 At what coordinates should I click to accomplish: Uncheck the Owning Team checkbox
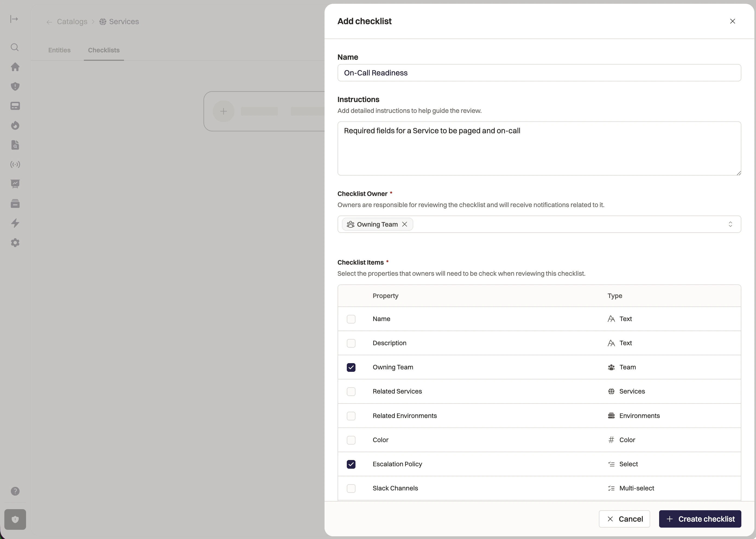(351, 367)
